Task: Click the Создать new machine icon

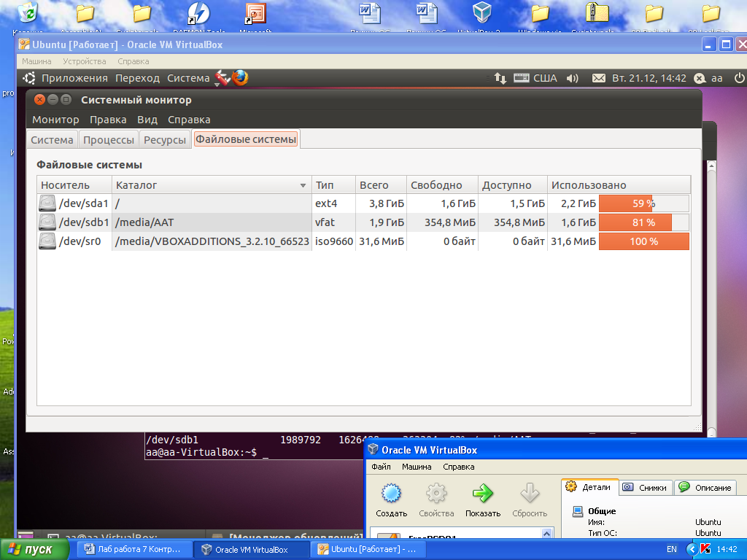Action: click(x=391, y=494)
